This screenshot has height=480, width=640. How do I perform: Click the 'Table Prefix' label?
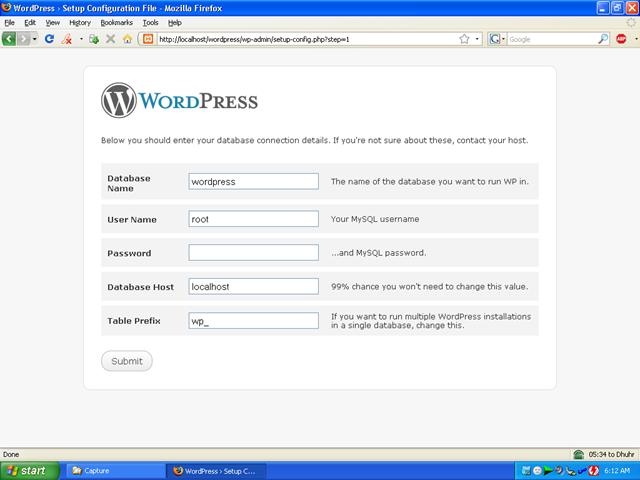point(133,321)
